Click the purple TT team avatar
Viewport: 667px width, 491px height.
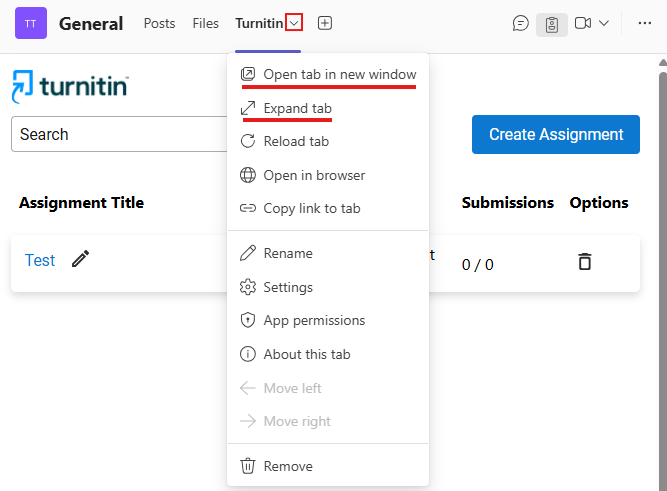(x=31, y=23)
